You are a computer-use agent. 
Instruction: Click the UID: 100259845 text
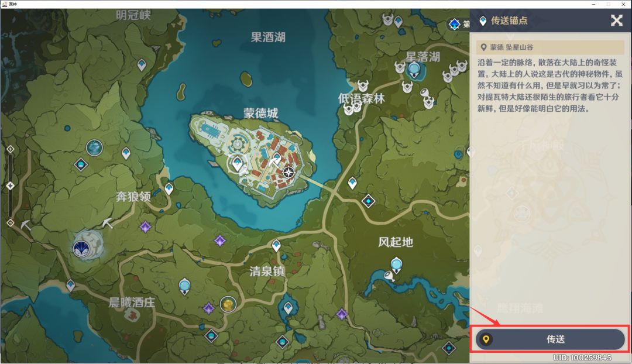click(582, 358)
